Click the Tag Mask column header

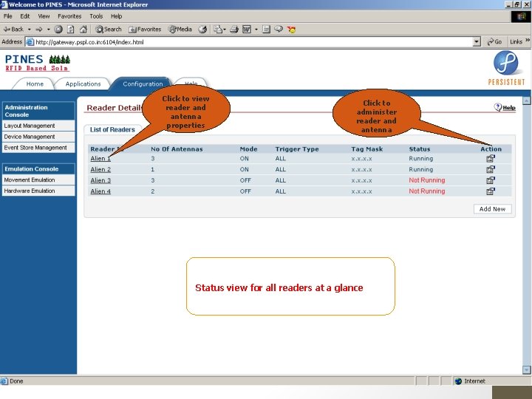[x=366, y=149]
